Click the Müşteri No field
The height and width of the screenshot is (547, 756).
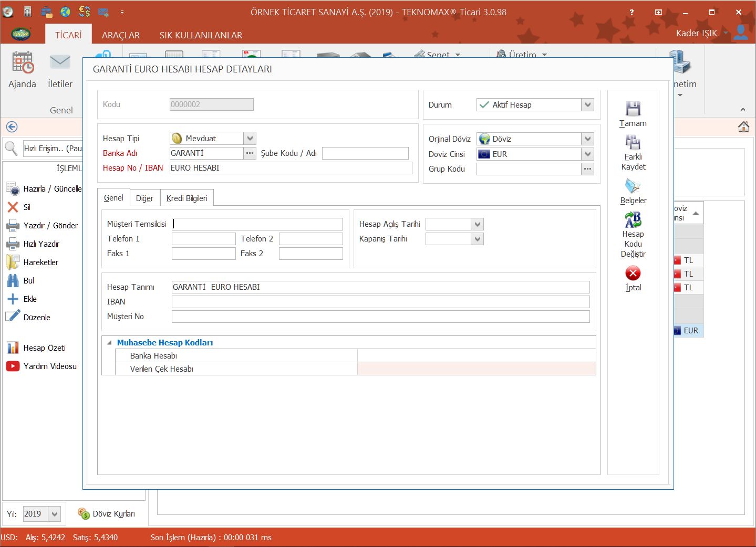381,317
